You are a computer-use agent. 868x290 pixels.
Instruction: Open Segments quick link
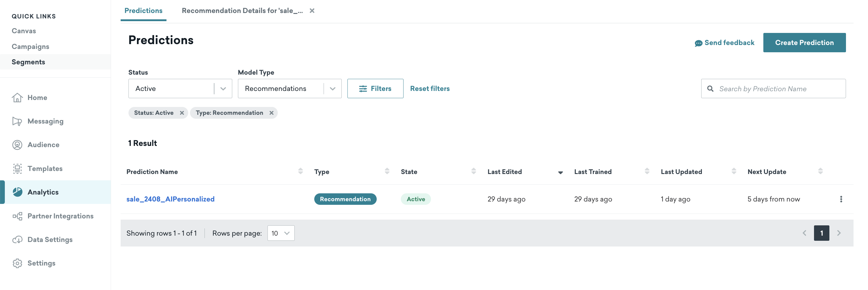(28, 62)
